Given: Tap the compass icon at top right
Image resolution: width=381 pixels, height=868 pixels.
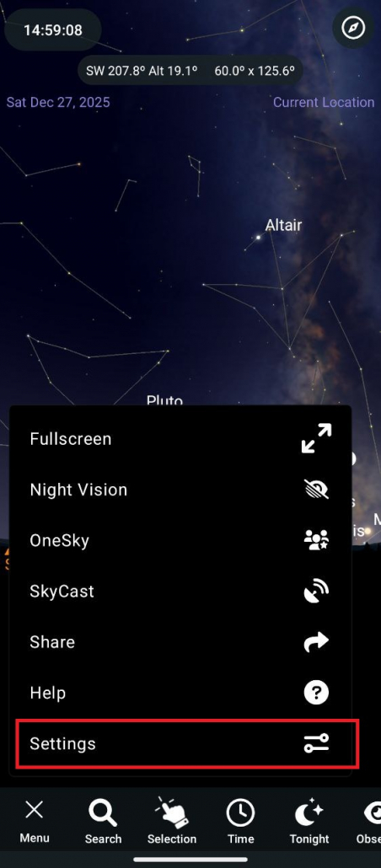Looking at the screenshot, I should click(x=353, y=28).
